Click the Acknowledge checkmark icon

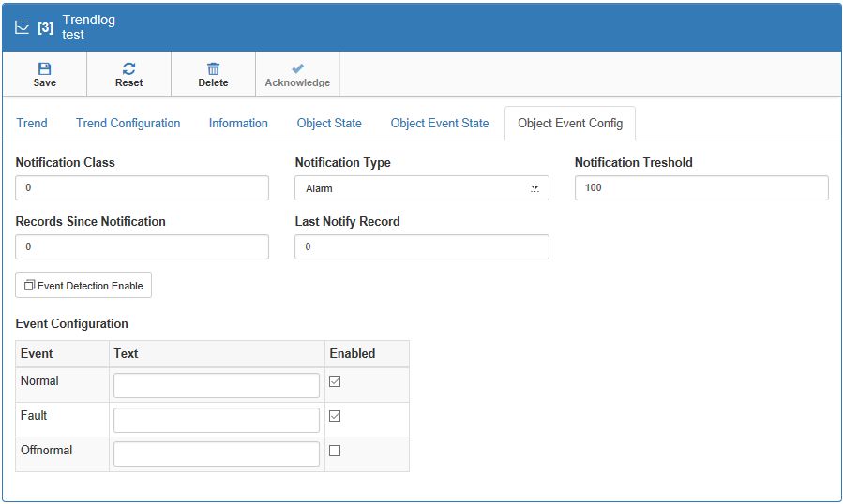click(x=297, y=68)
